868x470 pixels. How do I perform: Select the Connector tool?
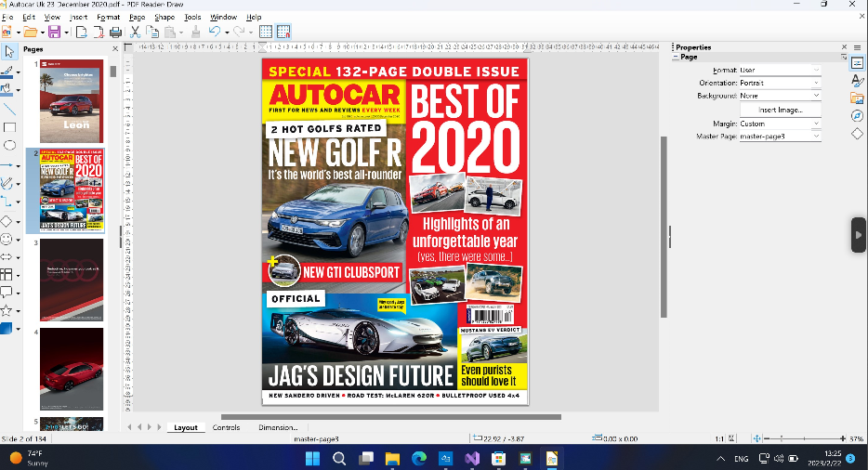click(x=7, y=202)
